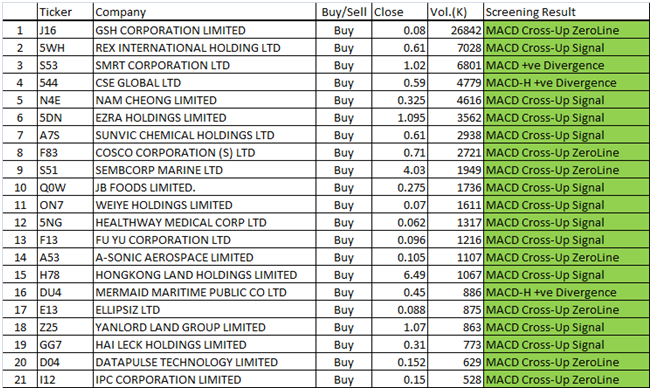Select close price 0.325 for NAM CHEONG
Image resolution: width=652 pixels, height=390 pixels.
(400, 100)
